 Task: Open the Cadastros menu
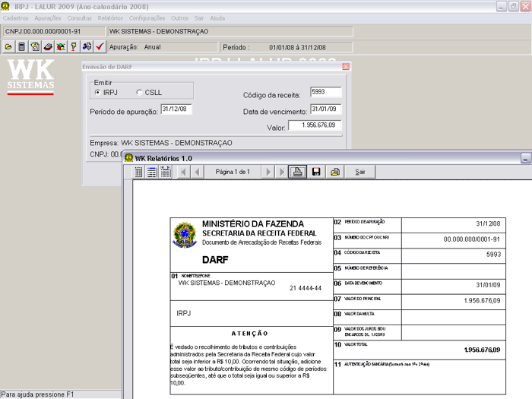point(16,17)
